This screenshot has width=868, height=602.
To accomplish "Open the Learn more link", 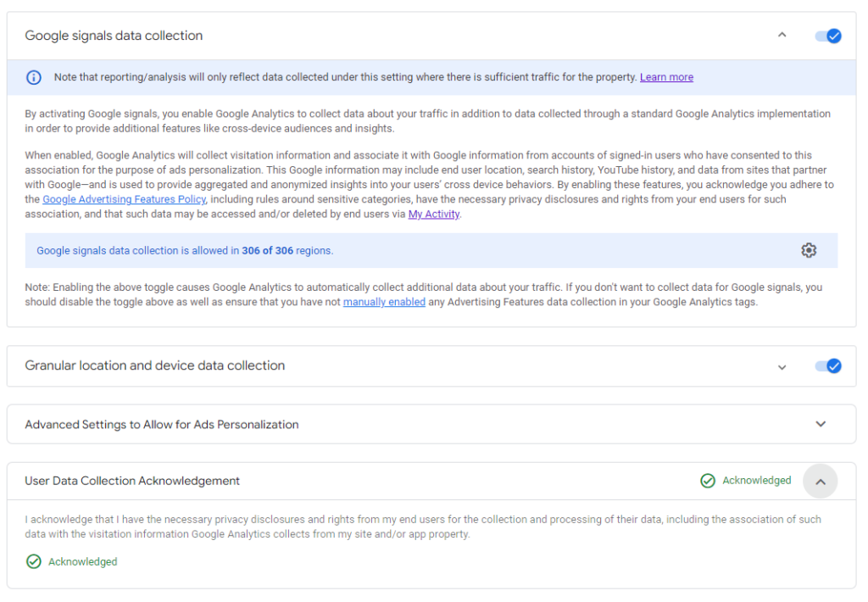I will pyautogui.click(x=666, y=77).
